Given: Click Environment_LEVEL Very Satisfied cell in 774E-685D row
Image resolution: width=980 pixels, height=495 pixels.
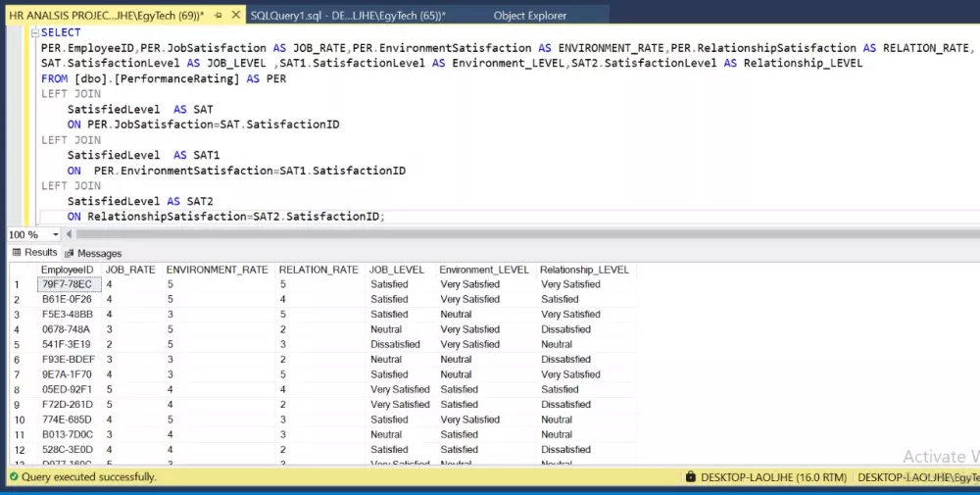Looking at the screenshot, I should [486, 420].
